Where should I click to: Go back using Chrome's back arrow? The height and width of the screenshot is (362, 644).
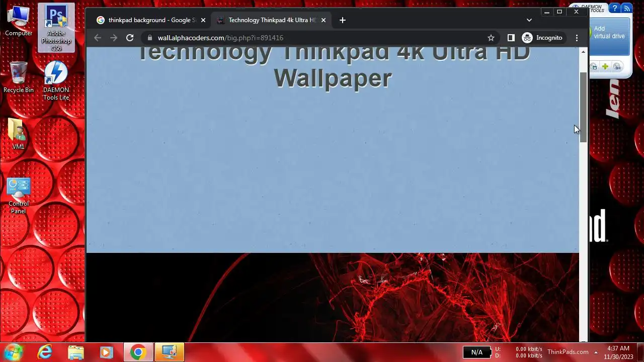click(x=98, y=38)
